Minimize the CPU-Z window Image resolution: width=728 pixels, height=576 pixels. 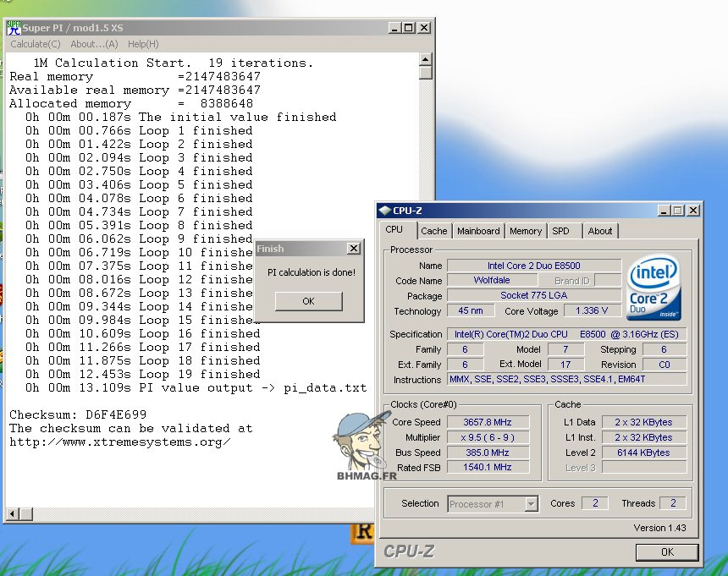click(664, 211)
